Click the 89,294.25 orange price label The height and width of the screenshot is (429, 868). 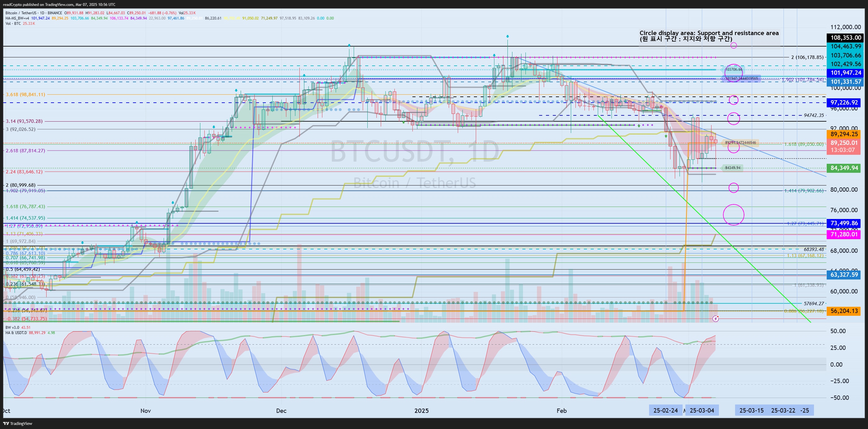click(x=844, y=134)
